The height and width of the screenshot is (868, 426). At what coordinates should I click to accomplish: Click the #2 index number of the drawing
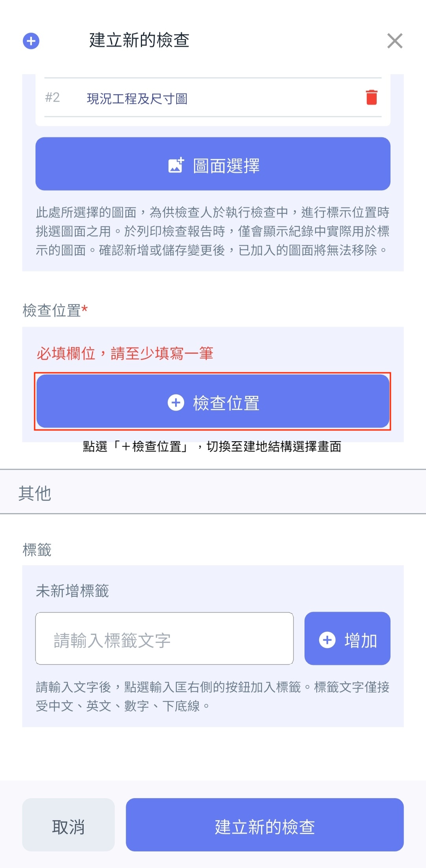52,97
